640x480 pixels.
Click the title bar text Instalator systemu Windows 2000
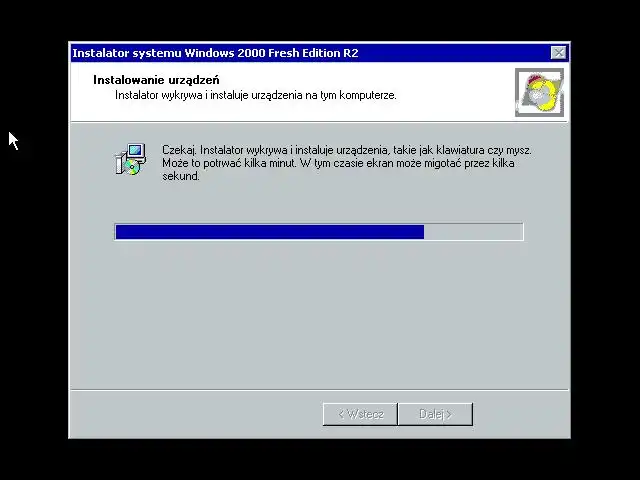click(x=215, y=53)
